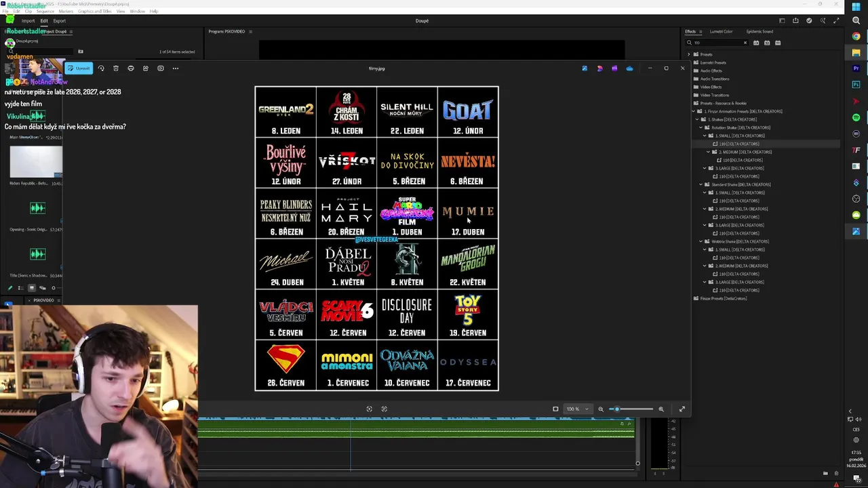Toggle the YUV Effects filter icon
This screenshot has width=868, height=488.
[778, 43]
